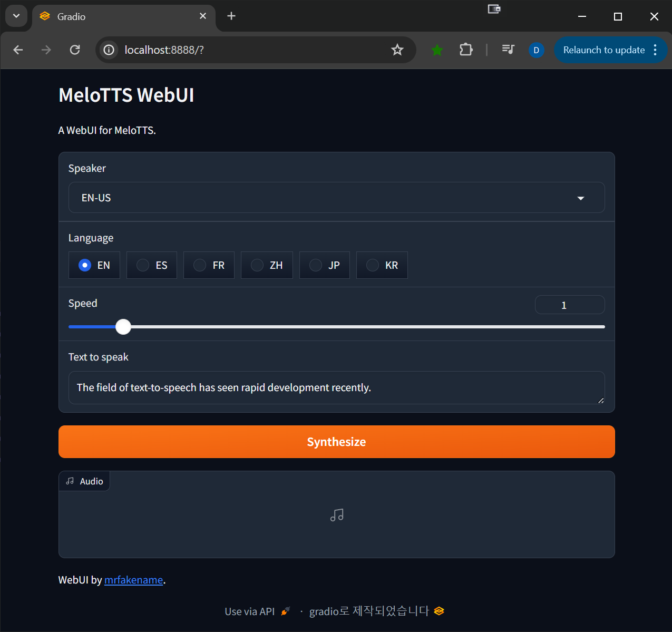Click the Speed slider handle

[123, 327]
